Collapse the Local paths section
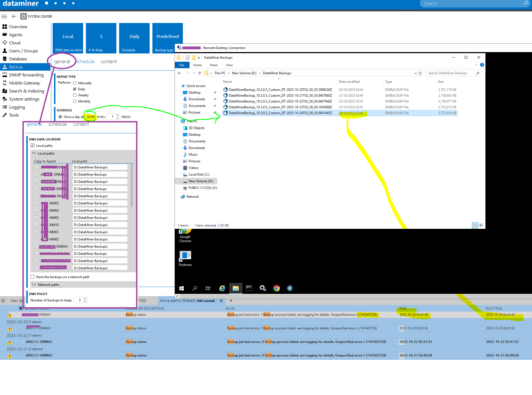Viewport: 532px width, 395px height. click(x=34, y=153)
